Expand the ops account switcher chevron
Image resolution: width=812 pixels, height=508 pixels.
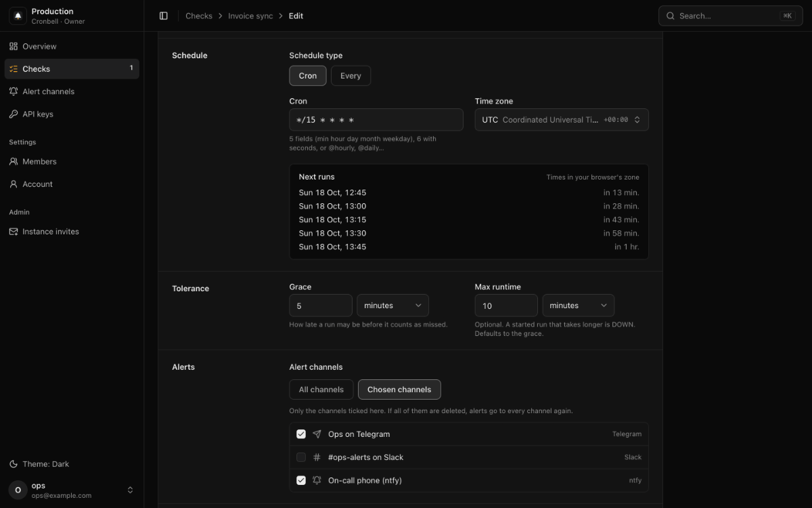[130, 490]
